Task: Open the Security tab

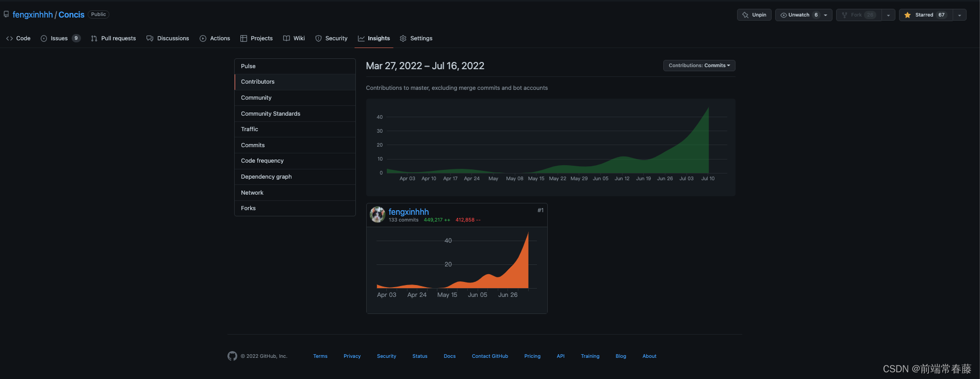Action: (x=331, y=38)
